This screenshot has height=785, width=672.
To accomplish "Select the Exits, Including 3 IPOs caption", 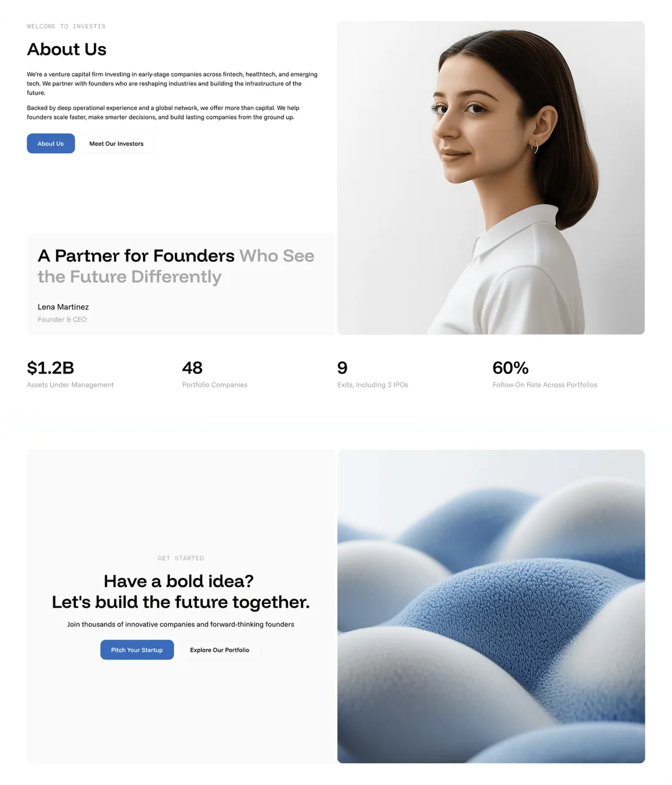I will [373, 385].
